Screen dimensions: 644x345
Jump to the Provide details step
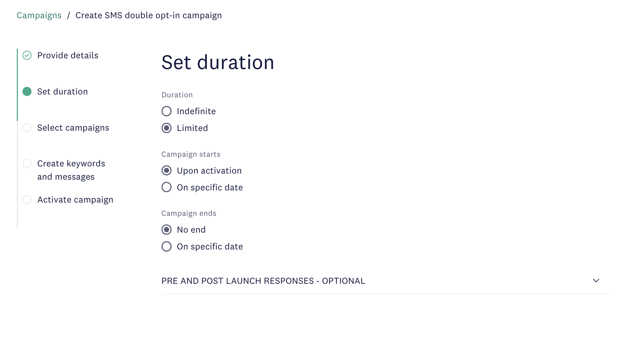[x=68, y=55]
